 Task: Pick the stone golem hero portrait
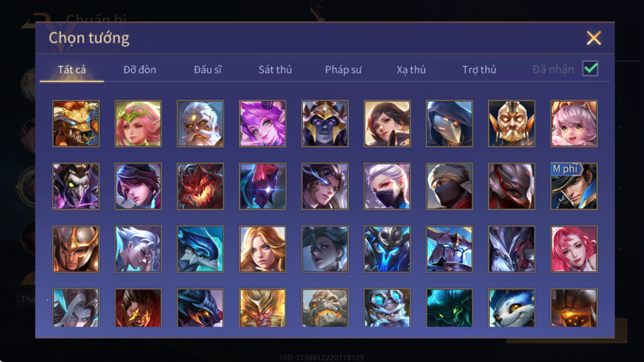click(325, 308)
